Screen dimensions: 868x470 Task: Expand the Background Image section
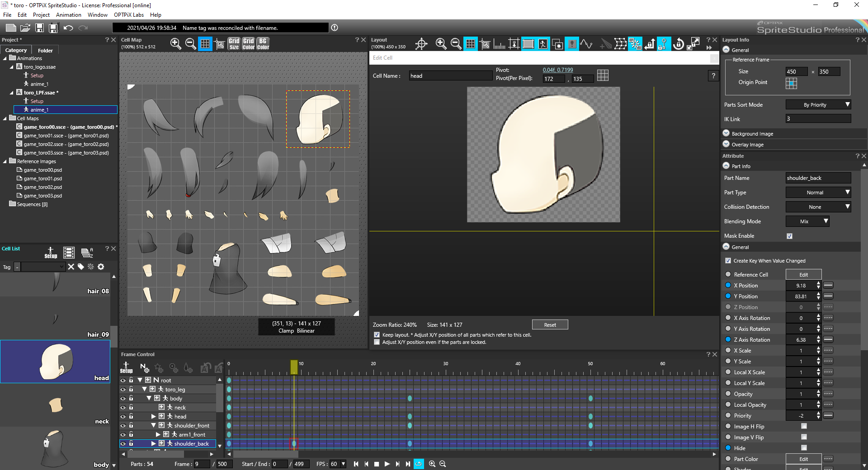point(726,133)
